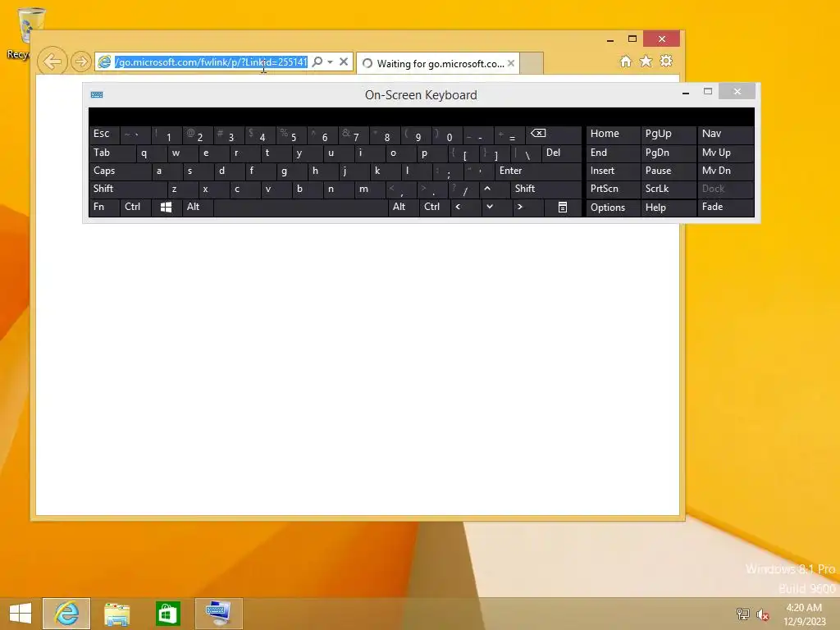This screenshot has height=630, width=840.
Task: Toggle the left Ctrl key
Action: coord(135,208)
